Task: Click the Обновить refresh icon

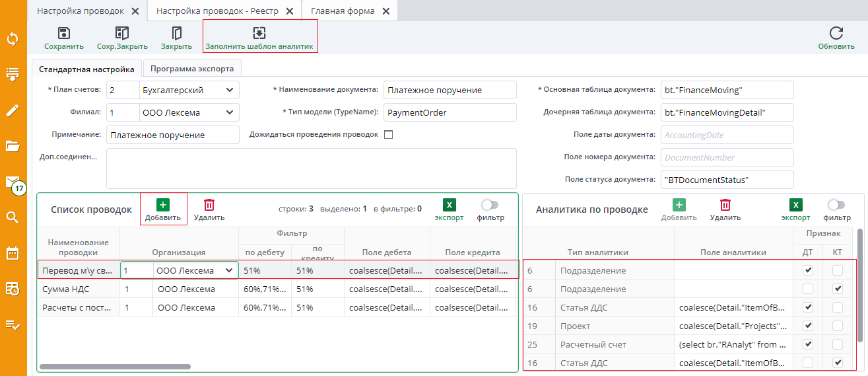Action: tap(836, 34)
